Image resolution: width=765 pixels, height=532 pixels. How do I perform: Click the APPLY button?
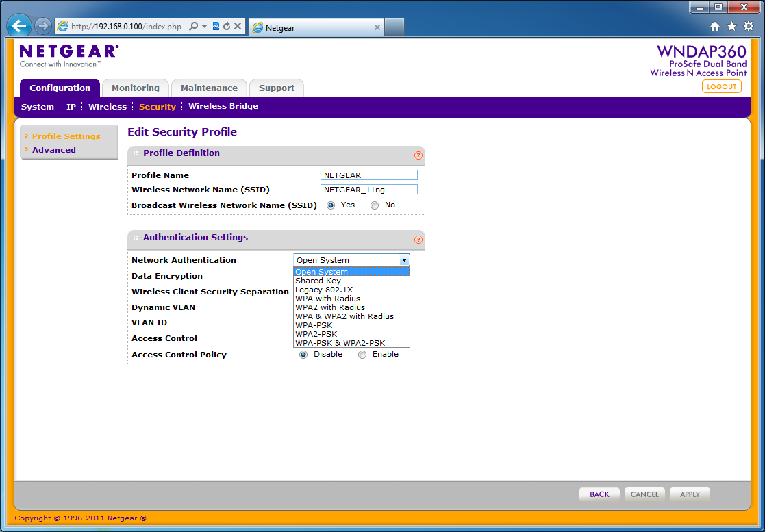pyautogui.click(x=690, y=494)
